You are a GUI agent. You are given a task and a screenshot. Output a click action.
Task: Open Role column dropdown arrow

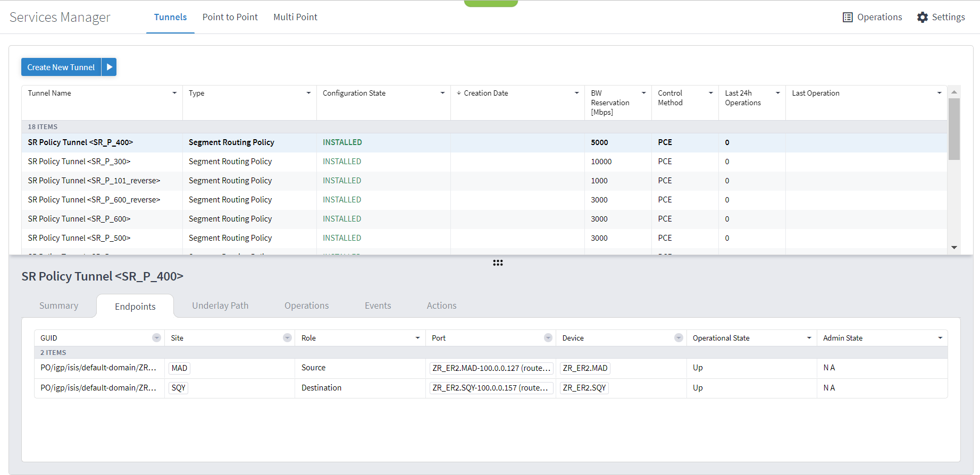pos(417,338)
